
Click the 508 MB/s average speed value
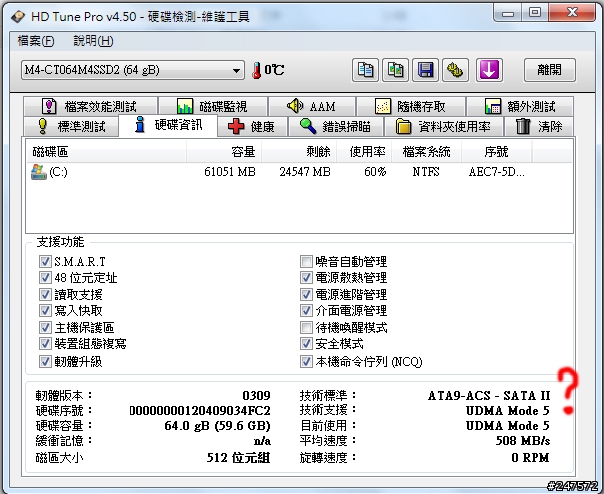pos(523,440)
